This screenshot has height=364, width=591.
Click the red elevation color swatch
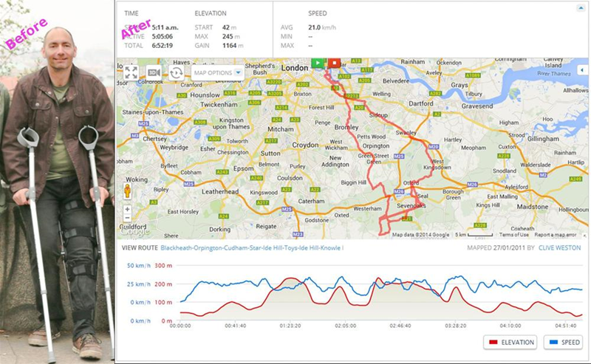493,342
